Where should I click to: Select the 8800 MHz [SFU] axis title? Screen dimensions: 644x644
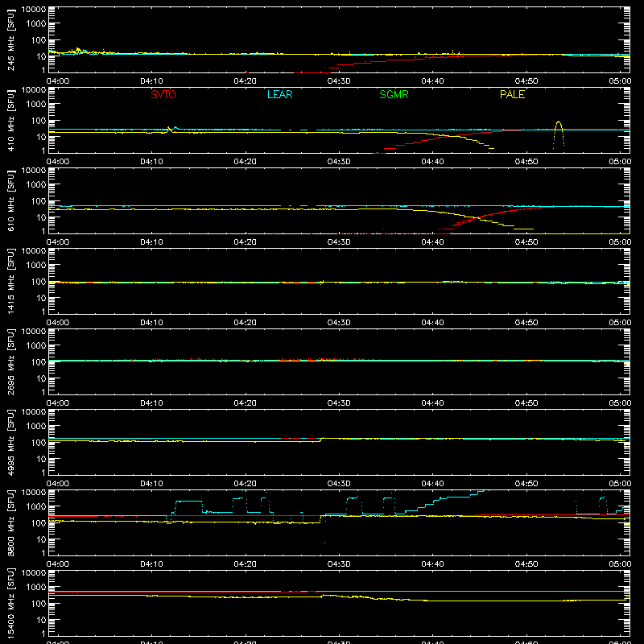[x=10, y=522]
